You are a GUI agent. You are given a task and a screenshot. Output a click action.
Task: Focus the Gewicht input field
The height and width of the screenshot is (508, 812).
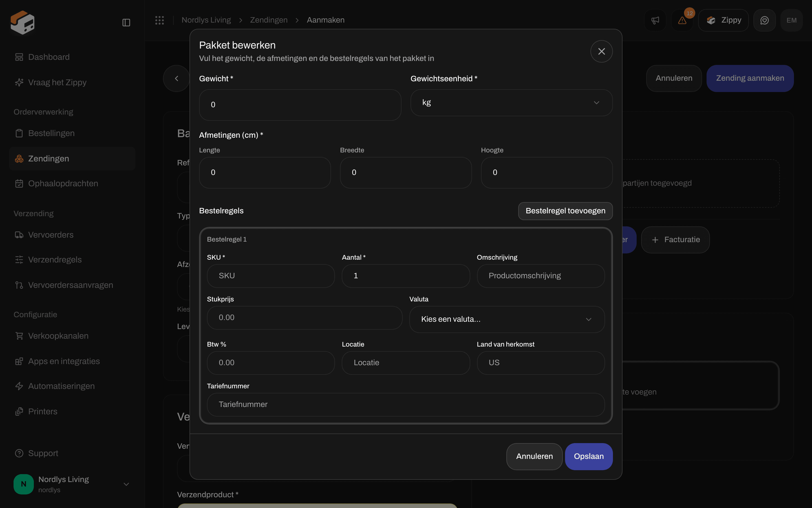click(300, 105)
